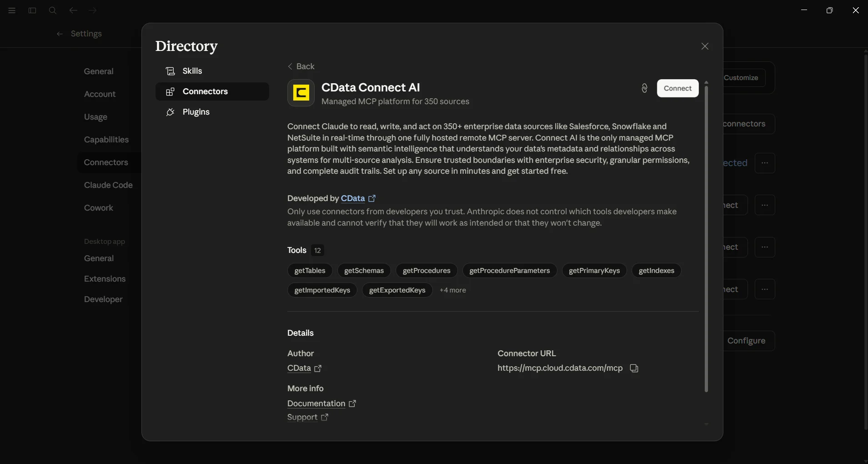The image size is (868, 464).
Task: Click external-link icon beside Documentation
Action: [352, 403]
